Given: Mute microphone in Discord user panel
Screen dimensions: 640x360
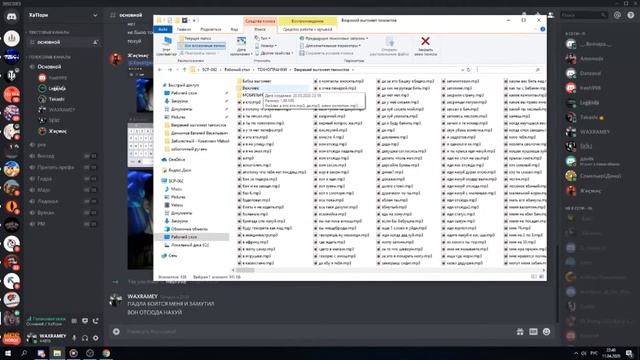Looking at the screenshot, I should [x=74, y=338].
